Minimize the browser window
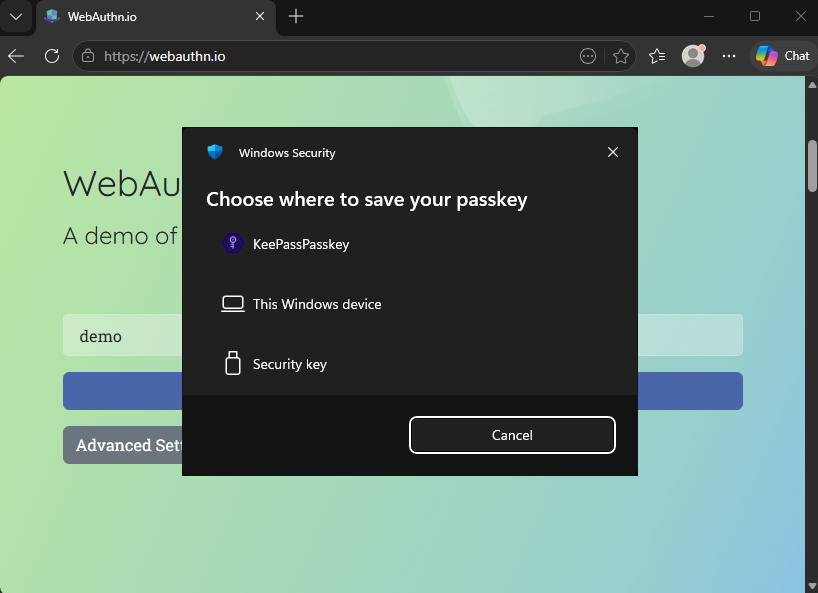The height and width of the screenshot is (593, 818). point(708,17)
